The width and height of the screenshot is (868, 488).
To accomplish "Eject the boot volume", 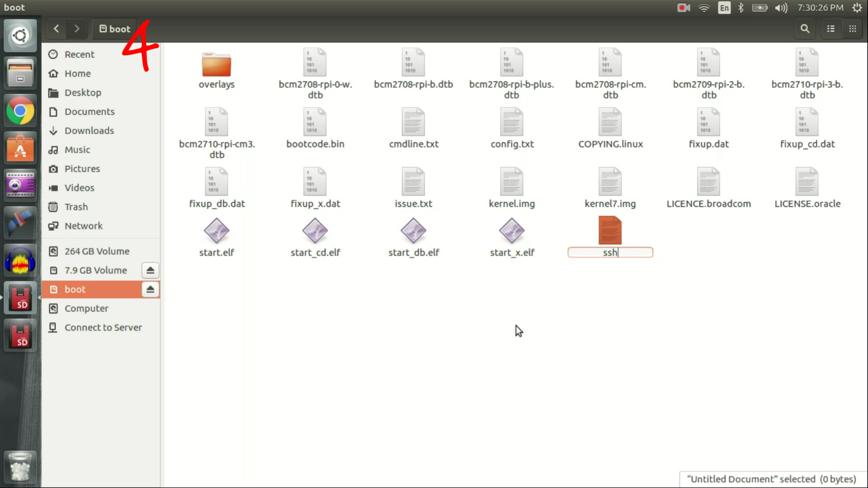I will [150, 290].
